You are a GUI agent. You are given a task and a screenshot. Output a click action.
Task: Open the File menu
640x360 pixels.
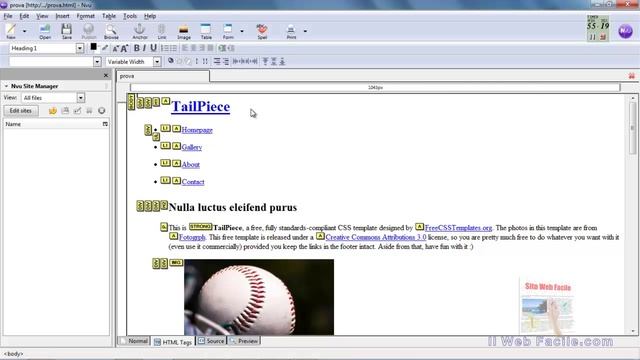pos(8,16)
